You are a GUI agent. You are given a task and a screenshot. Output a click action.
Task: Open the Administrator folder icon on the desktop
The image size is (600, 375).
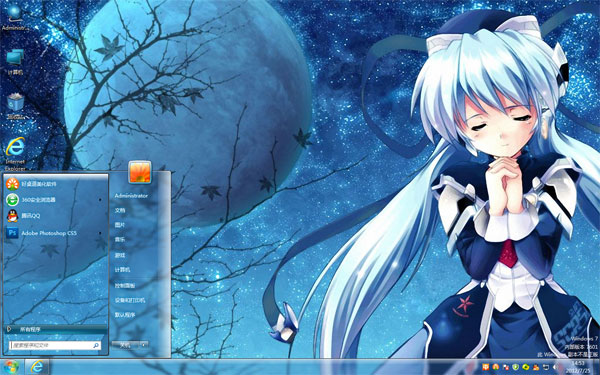tap(15, 17)
